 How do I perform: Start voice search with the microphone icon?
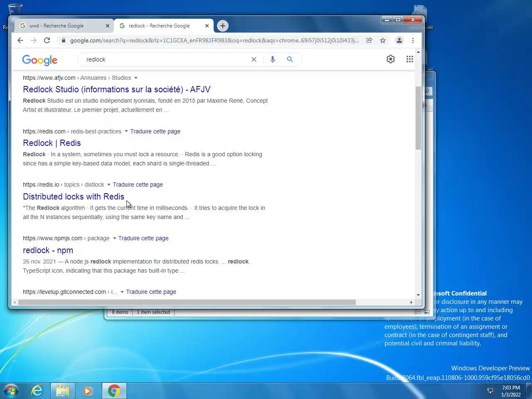click(273, 59)
